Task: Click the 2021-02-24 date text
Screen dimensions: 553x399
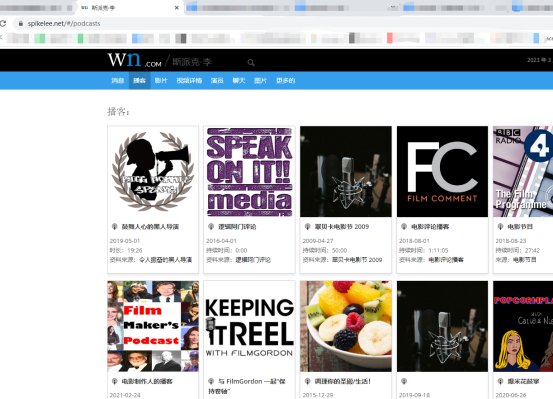Action: [125, 395]
